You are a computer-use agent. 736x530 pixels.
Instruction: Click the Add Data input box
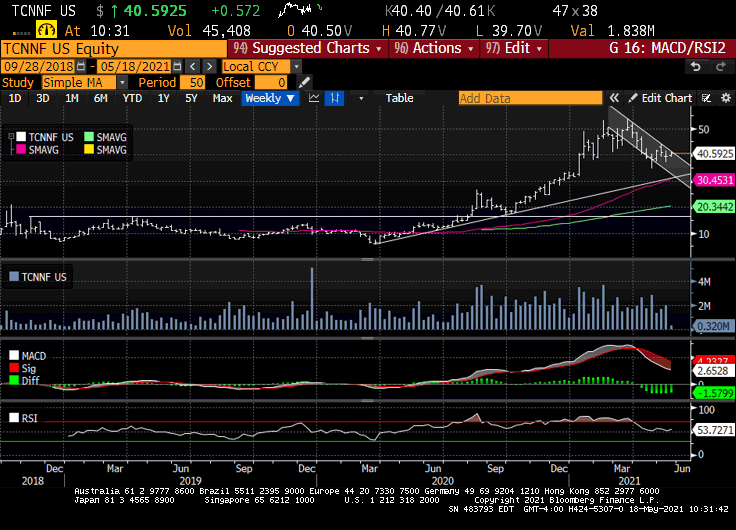(x=530, y=98)
